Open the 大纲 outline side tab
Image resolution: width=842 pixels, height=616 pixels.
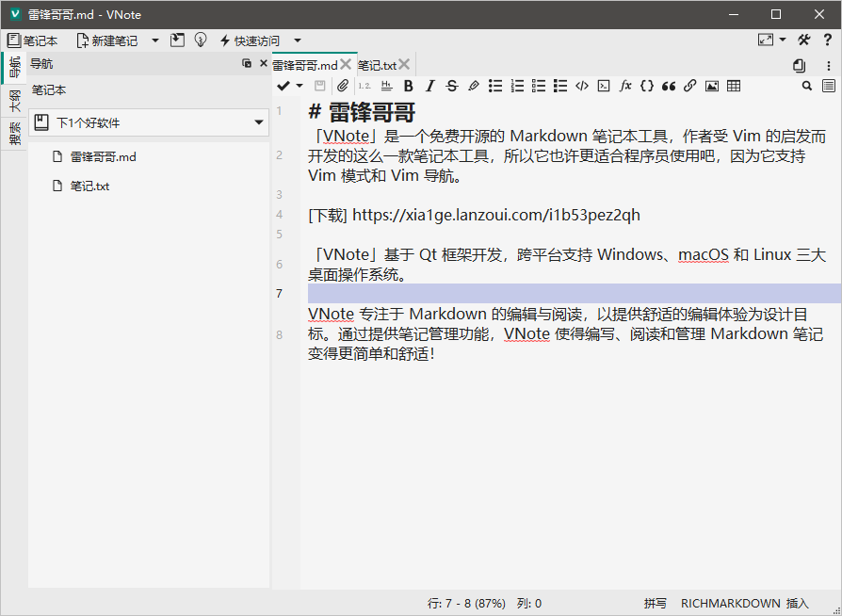point(14,101)
